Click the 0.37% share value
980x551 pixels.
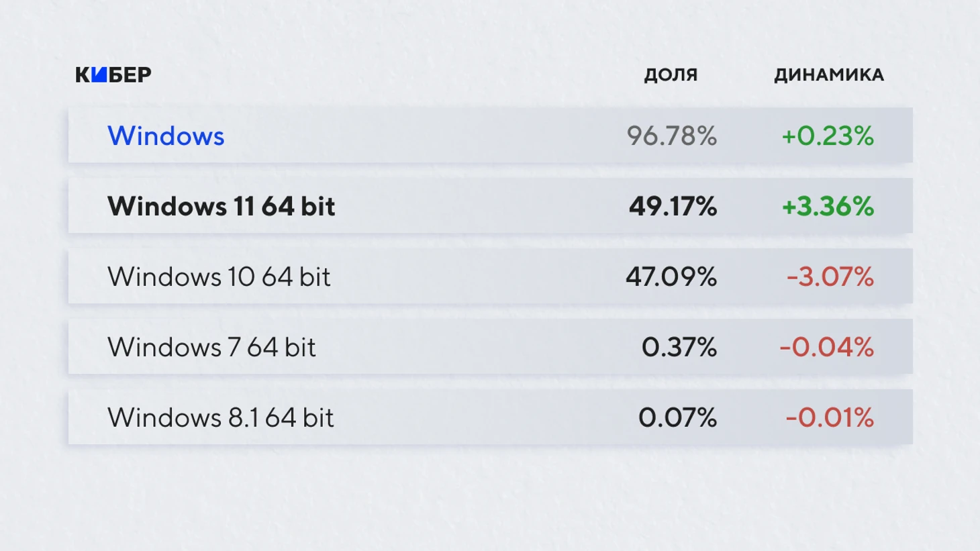tap(679, 348)
